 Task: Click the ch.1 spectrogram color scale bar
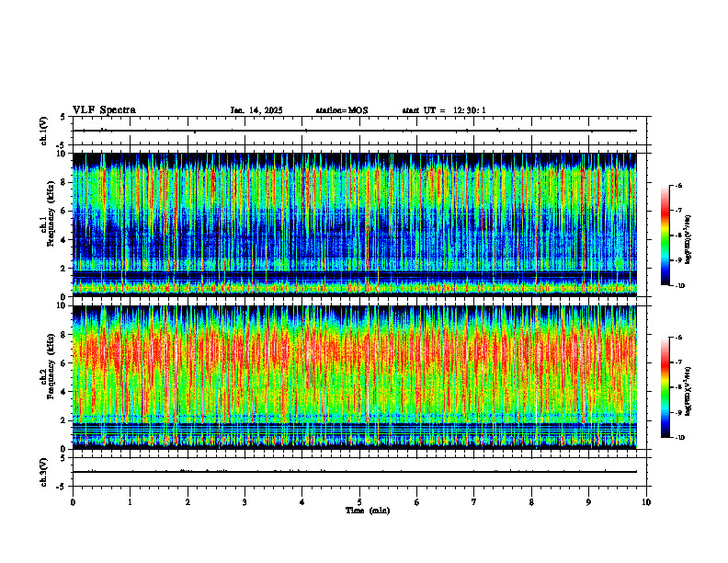pyautogui.click(x=665, y=236)
